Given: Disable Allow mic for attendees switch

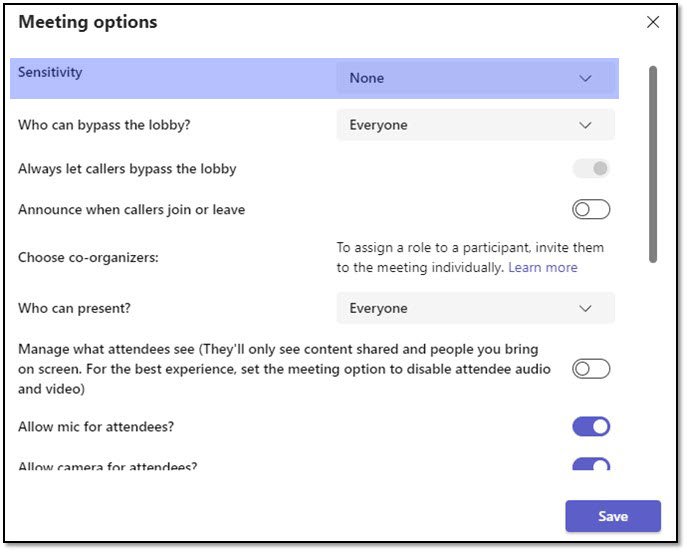Looking at the screenshot, I should [591, 427].
